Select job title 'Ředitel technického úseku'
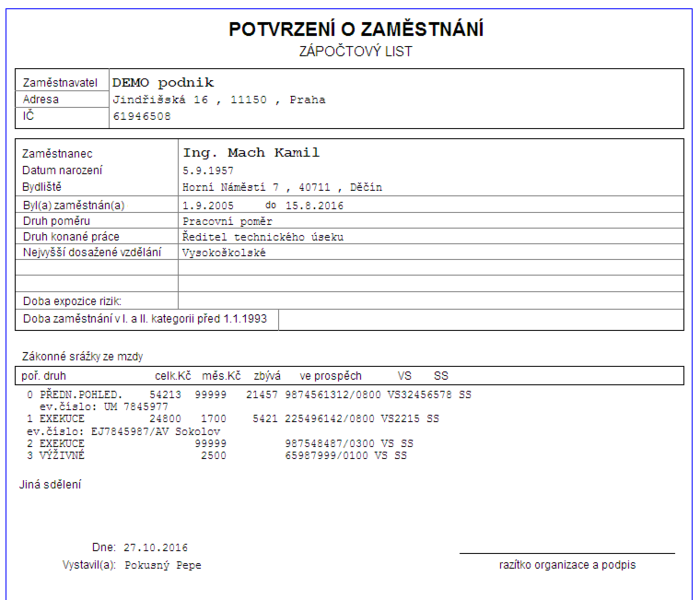 point(263,237)
